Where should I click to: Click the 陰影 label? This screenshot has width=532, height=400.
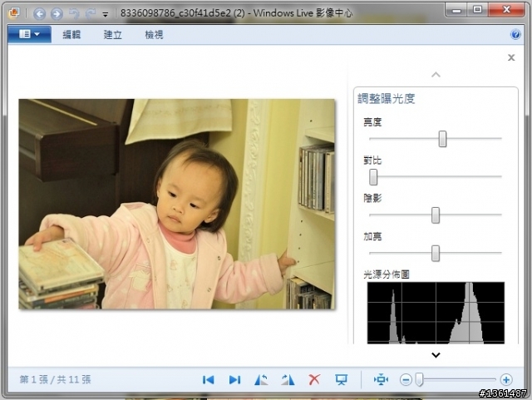click(x=372, y=198)
